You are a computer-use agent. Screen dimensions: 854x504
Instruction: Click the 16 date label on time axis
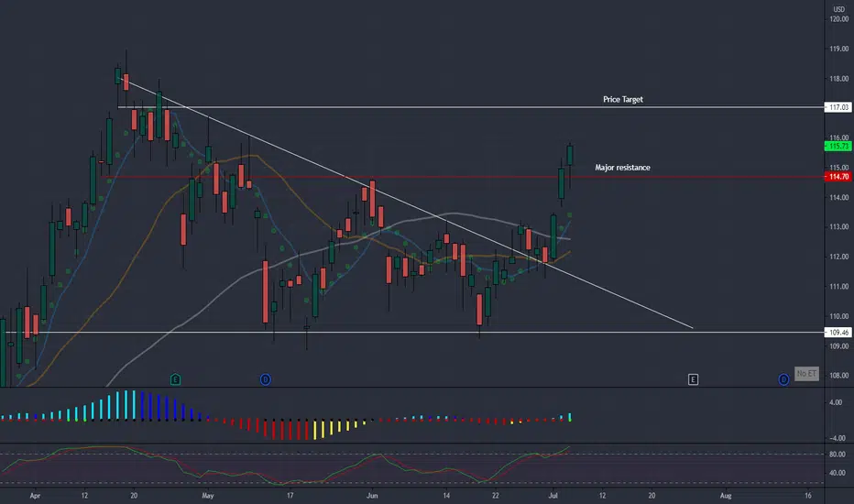pos(807,496)
